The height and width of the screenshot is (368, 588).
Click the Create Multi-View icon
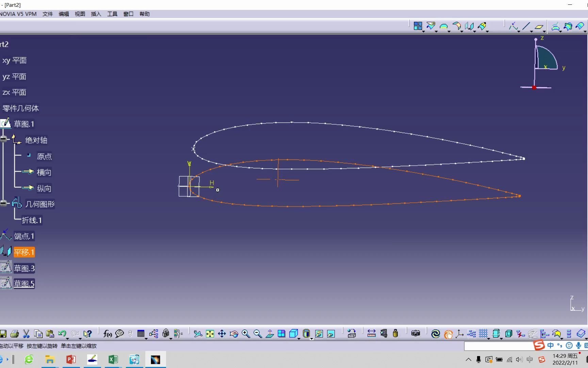tap(281, 334)
